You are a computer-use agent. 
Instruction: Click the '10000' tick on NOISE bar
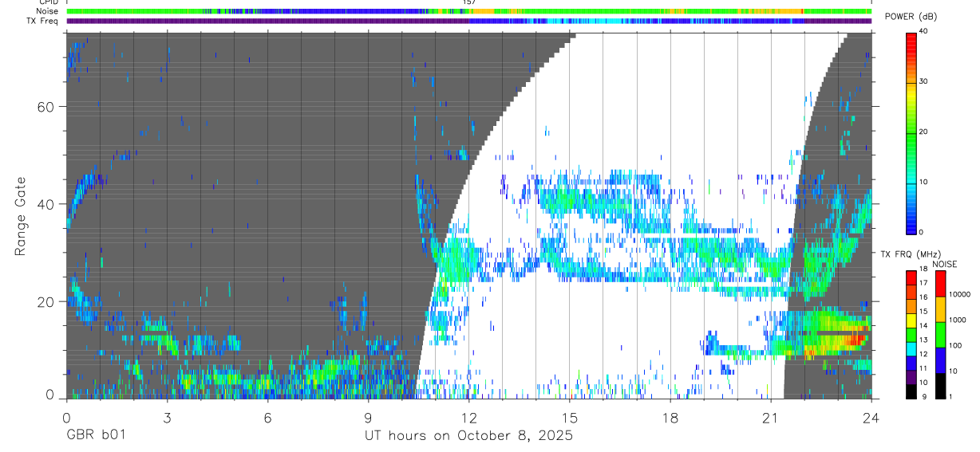click(x=960, y=294)
